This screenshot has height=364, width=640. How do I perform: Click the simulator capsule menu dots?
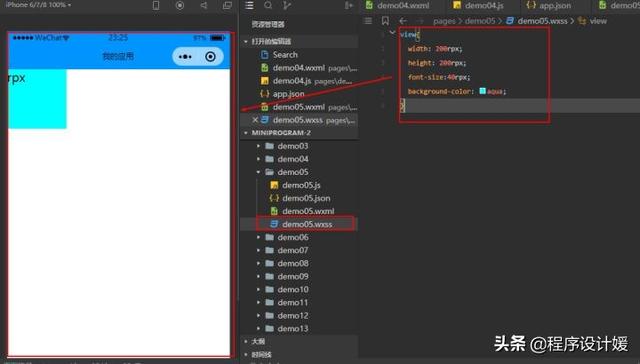(x=185, y=57)
